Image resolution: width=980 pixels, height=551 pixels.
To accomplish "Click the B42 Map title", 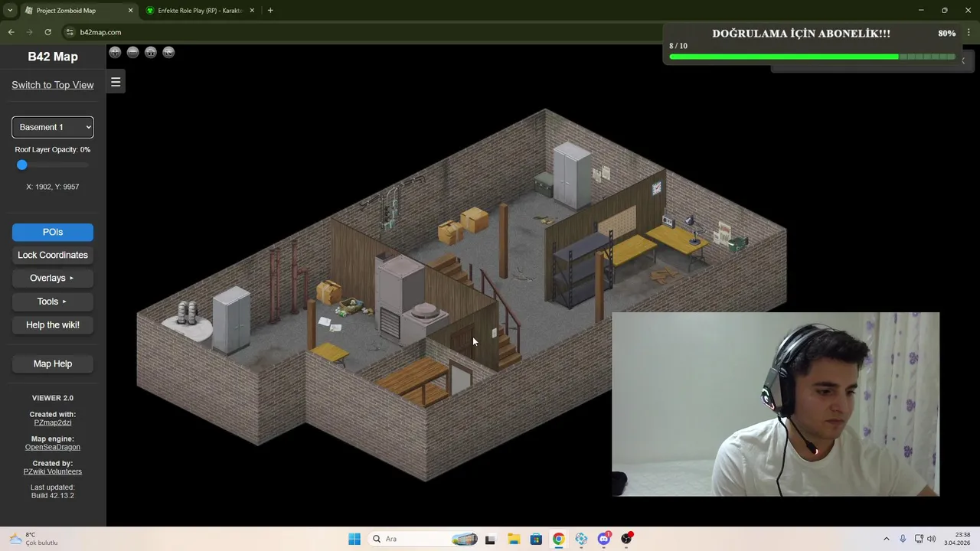I will pos(53,57).
